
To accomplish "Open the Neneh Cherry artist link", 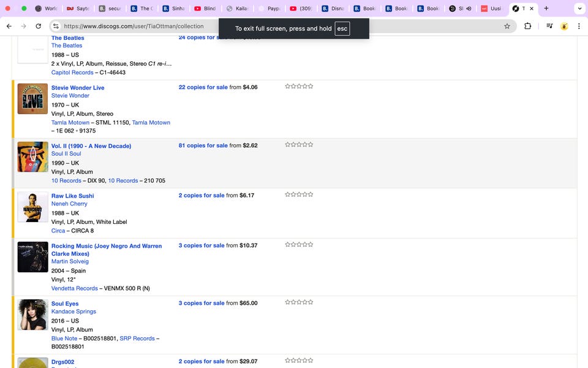I will 69,204.
